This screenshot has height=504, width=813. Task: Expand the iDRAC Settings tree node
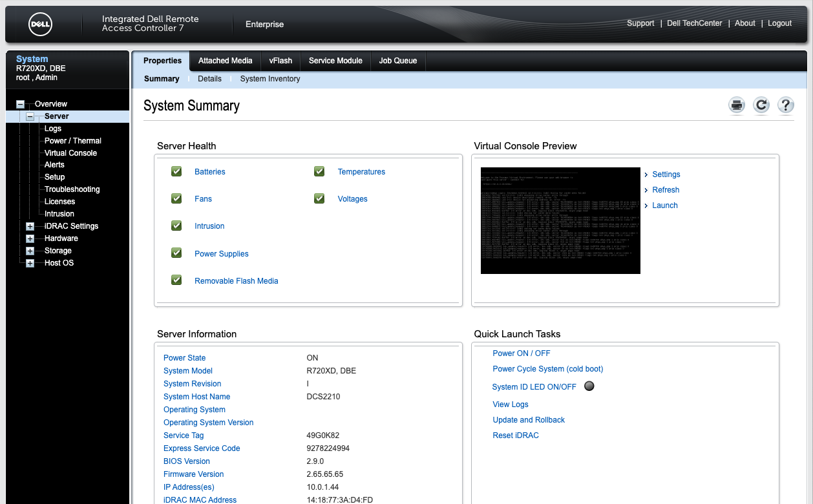[x=29, y=226]
